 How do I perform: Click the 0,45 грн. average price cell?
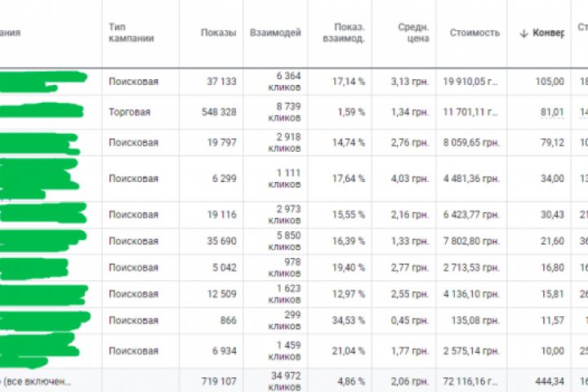coord(409,322)
